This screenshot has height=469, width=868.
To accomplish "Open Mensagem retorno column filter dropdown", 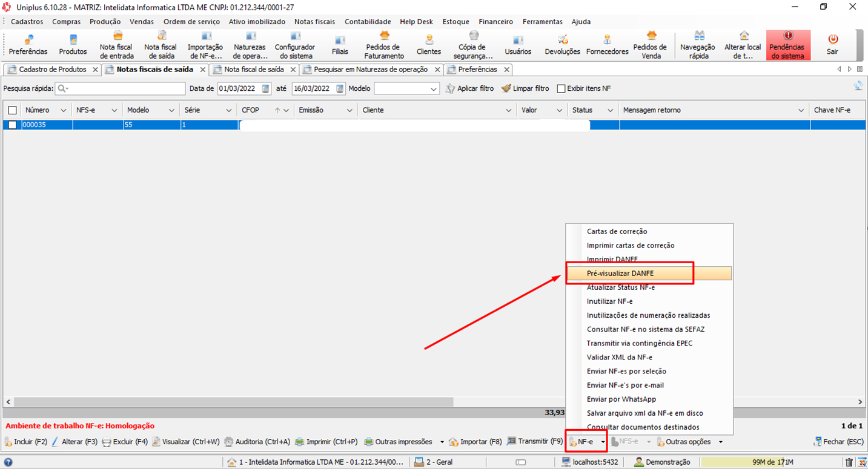I will click(801, 110).
